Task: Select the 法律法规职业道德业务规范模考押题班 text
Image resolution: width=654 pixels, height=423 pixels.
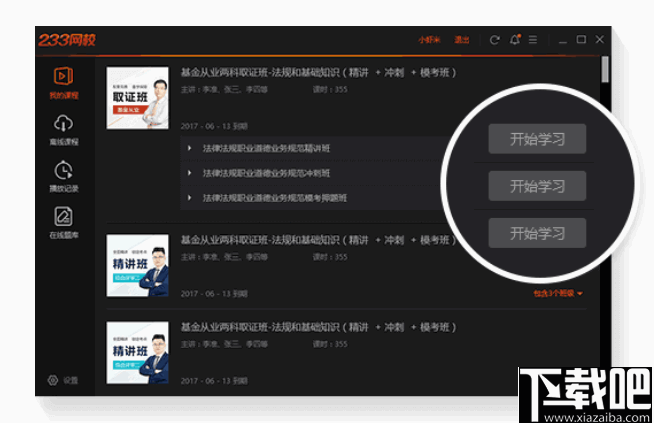Action: (274, 197)
